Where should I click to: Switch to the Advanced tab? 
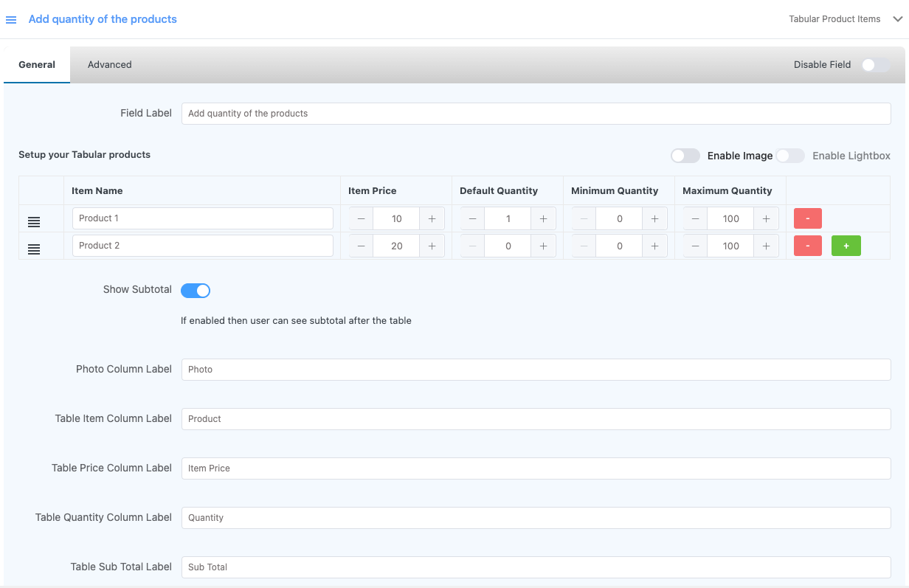(110, 65)
